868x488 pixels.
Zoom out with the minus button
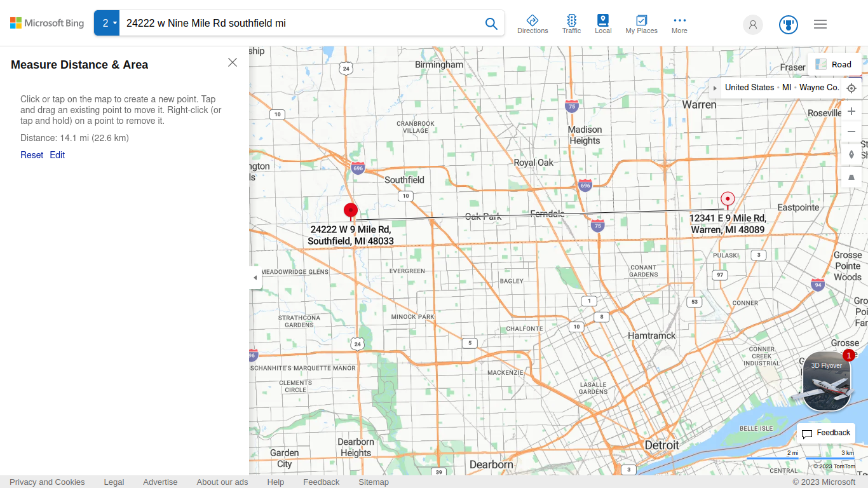coord(851,132)
